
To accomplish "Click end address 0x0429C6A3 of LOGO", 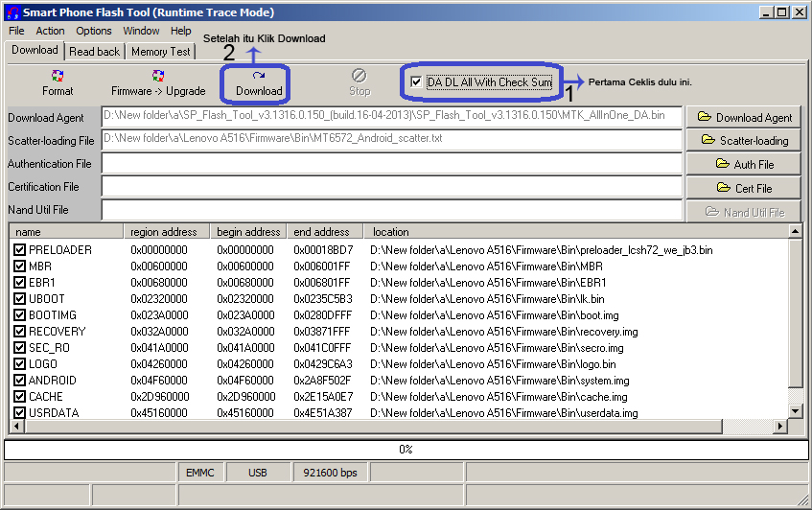I will (x=323, y=364).
